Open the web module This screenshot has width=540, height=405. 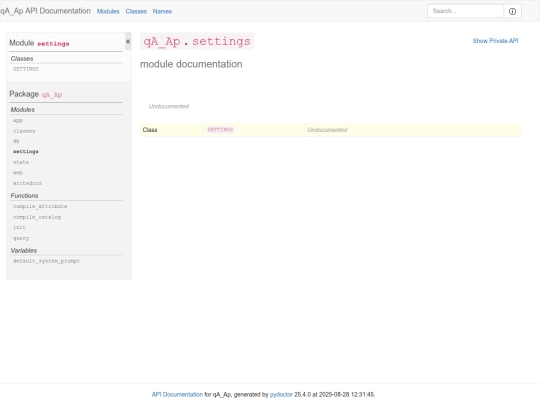18,173
